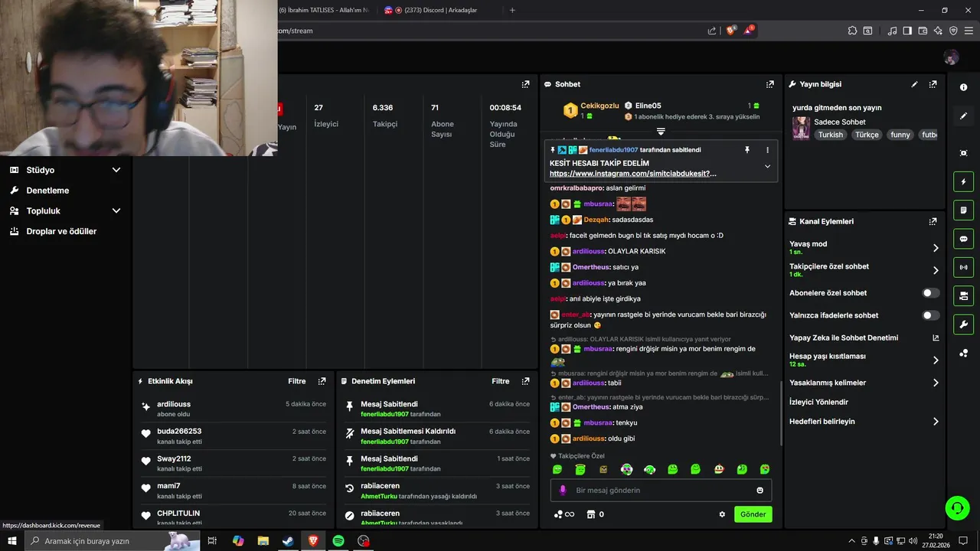Expand Hedefleri belirleyin option
The width and height of the screenshot is (980, 551).
(936, 422)
